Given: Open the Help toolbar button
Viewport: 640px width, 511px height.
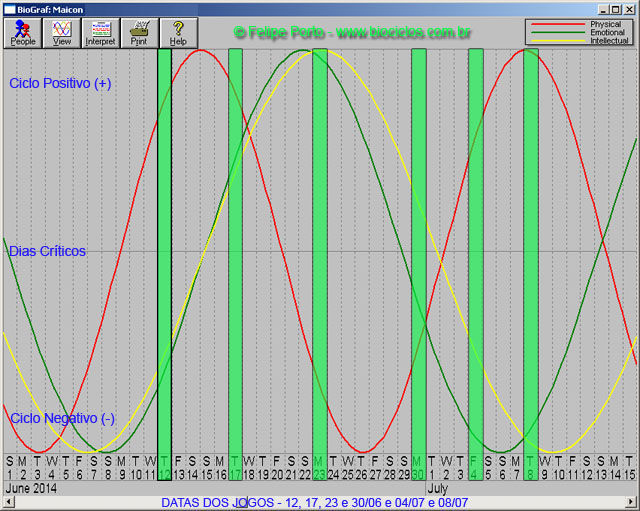Looking at the screenshot, I should [x=178, y=33].
